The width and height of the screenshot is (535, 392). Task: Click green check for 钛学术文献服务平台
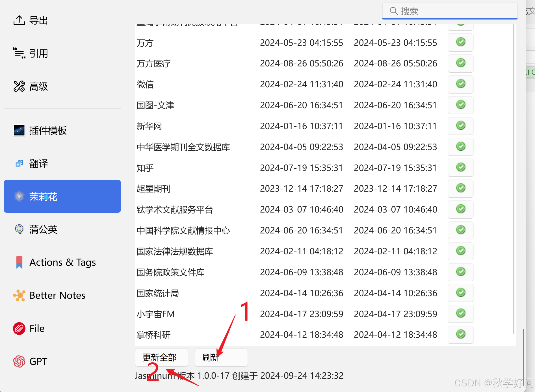461,209
